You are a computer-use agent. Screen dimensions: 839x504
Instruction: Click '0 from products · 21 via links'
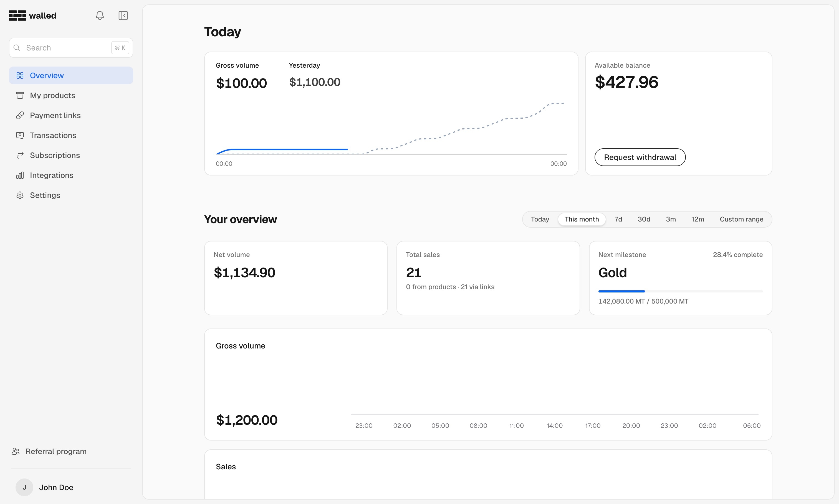[x=450, y=287]
